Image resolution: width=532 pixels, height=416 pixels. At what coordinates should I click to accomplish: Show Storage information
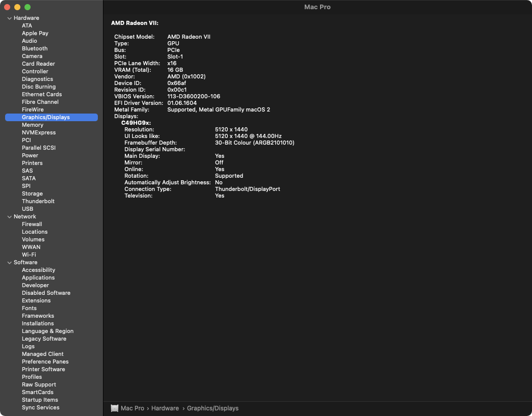coord(32,193)
